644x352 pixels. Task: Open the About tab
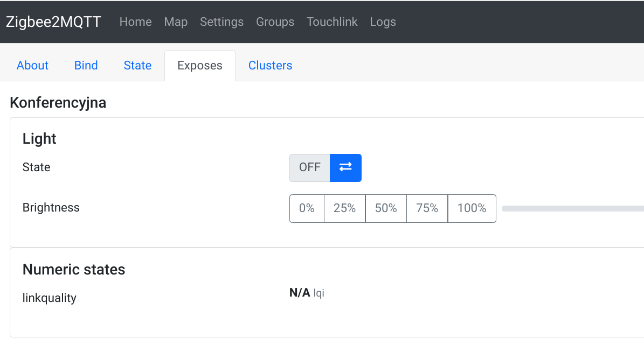(x=32, y=66)
